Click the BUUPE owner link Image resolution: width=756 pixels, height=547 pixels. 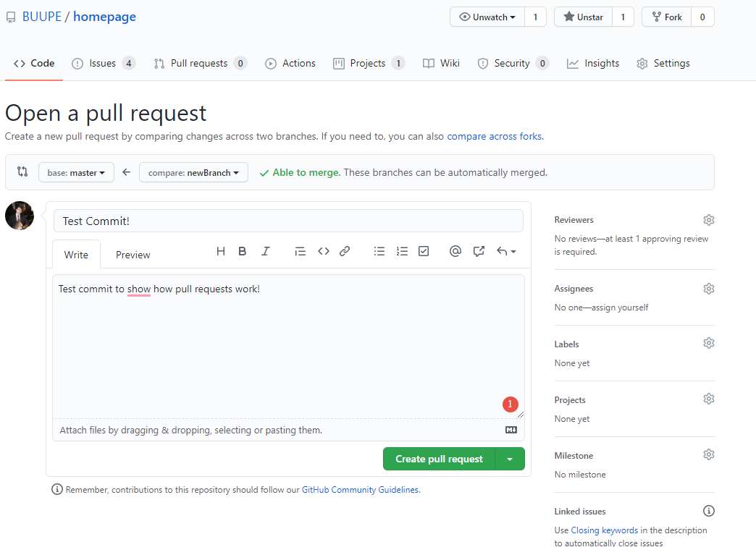tap(42, 17)
